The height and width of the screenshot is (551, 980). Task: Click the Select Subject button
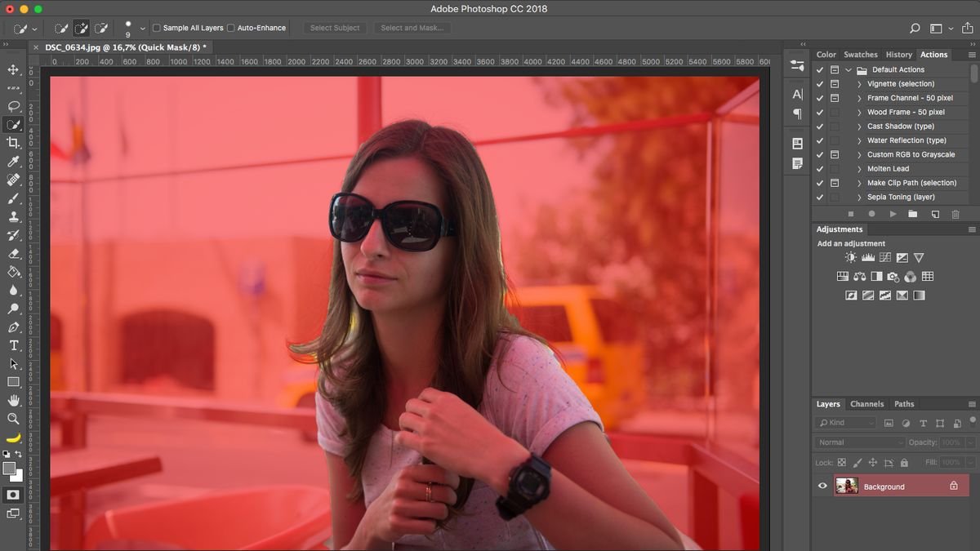coord(334,27)
